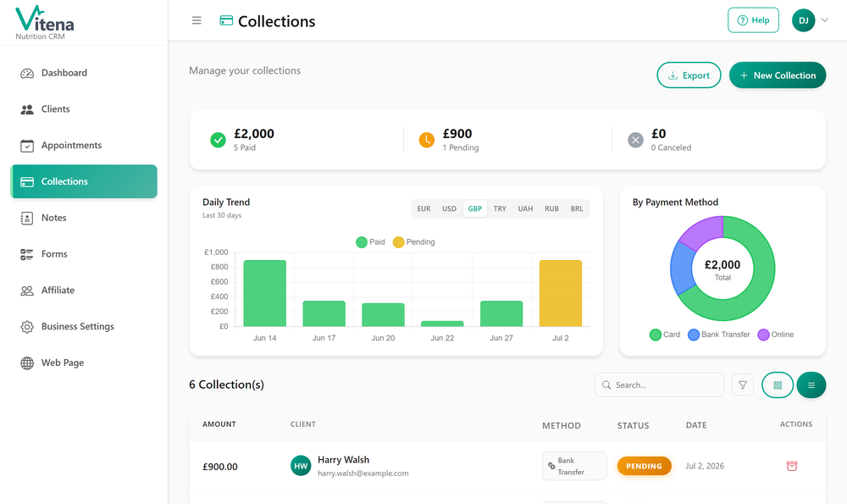This screenshot has width=847, height=504.
Task: Click the gray Canceled X icon
Action: tap(636, 140)
